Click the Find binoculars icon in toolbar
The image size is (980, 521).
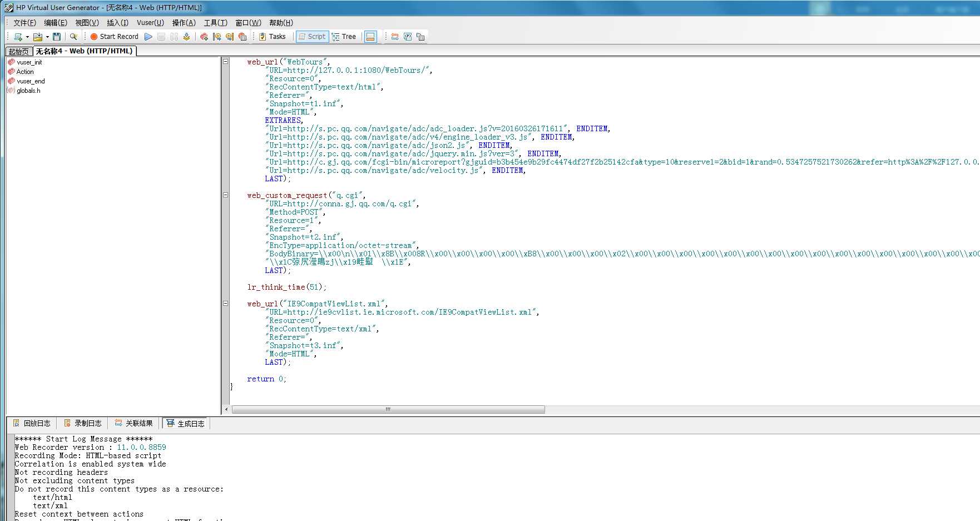73,37
